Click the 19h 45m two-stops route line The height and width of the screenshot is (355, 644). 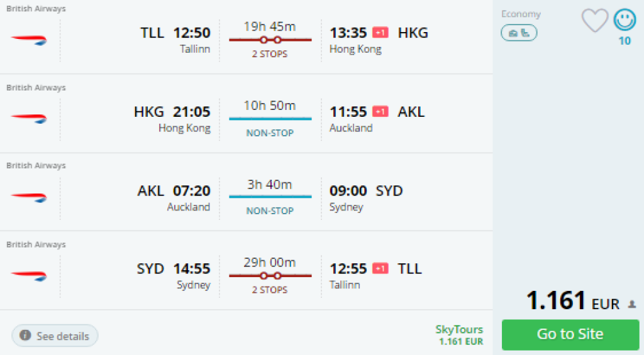click(x=270, y=40)
